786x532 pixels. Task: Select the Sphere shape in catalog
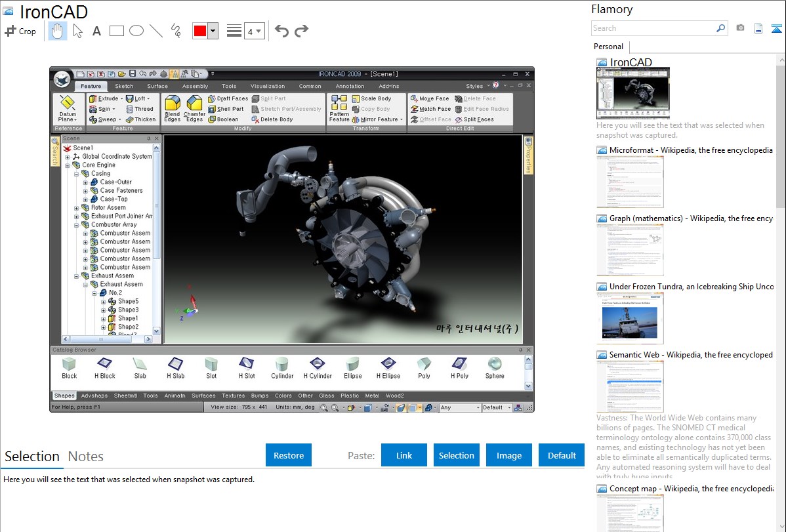495,368
